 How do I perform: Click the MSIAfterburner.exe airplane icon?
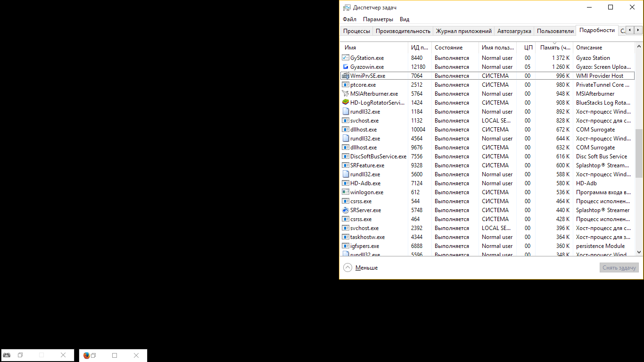coord(345,94)
